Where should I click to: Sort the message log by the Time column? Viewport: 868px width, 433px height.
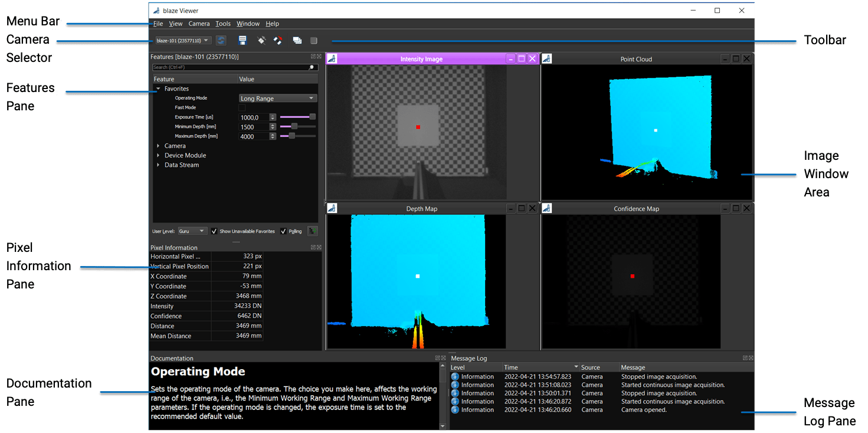[x=541, y=368]
